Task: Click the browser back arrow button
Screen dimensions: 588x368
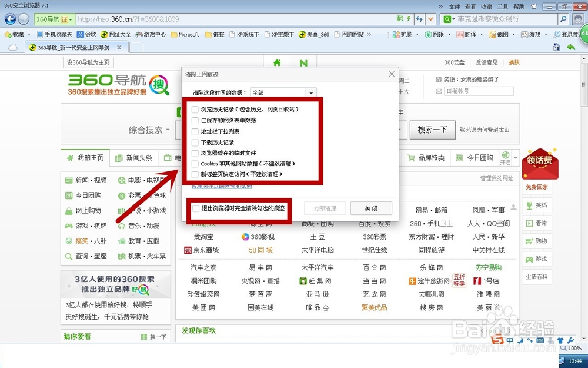Action: point(10,19)
